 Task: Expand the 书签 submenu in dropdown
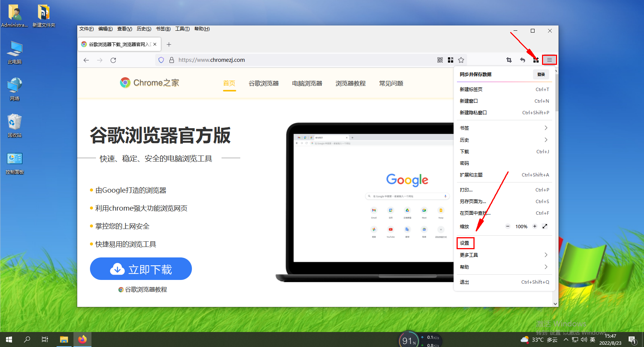(504, 128)
